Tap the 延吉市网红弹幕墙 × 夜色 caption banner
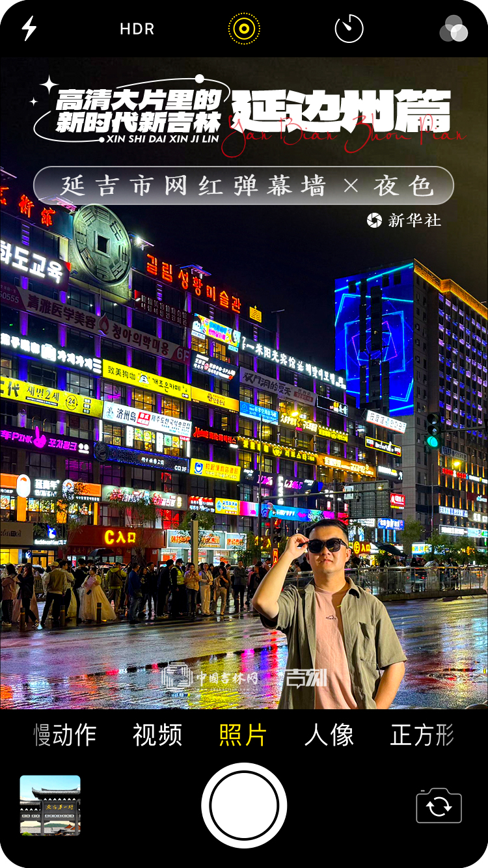The image size is (488, 868). click(x=243, y=186)
